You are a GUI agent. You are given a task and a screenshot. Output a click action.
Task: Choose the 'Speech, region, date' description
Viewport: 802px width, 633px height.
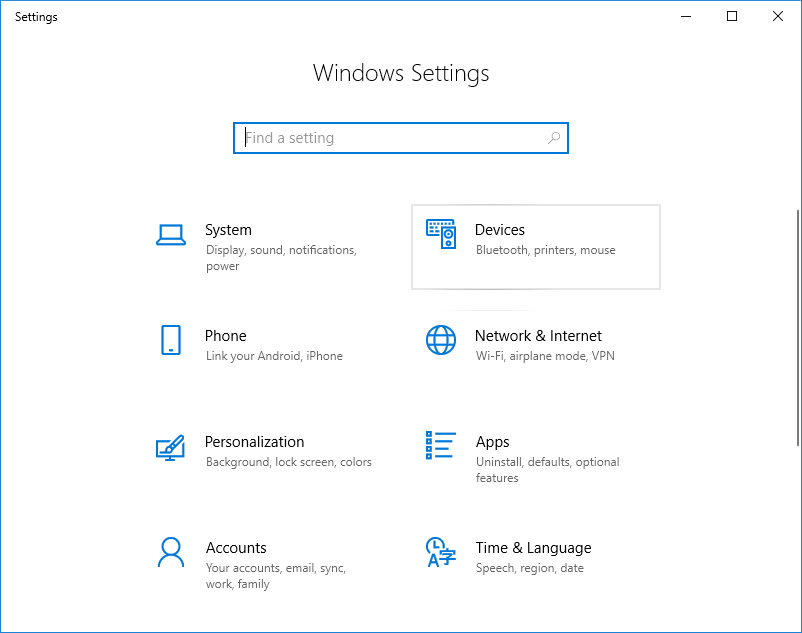click(x=530, y=568)
